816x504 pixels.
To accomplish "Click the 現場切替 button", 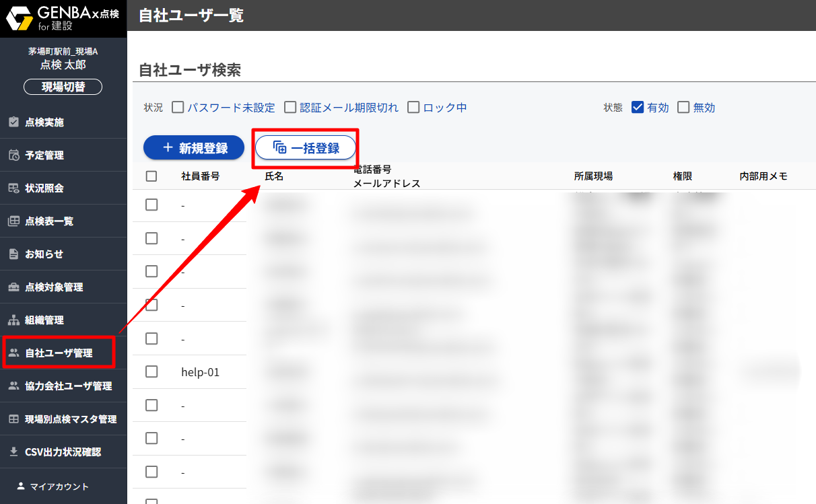I will click(63, 87).
